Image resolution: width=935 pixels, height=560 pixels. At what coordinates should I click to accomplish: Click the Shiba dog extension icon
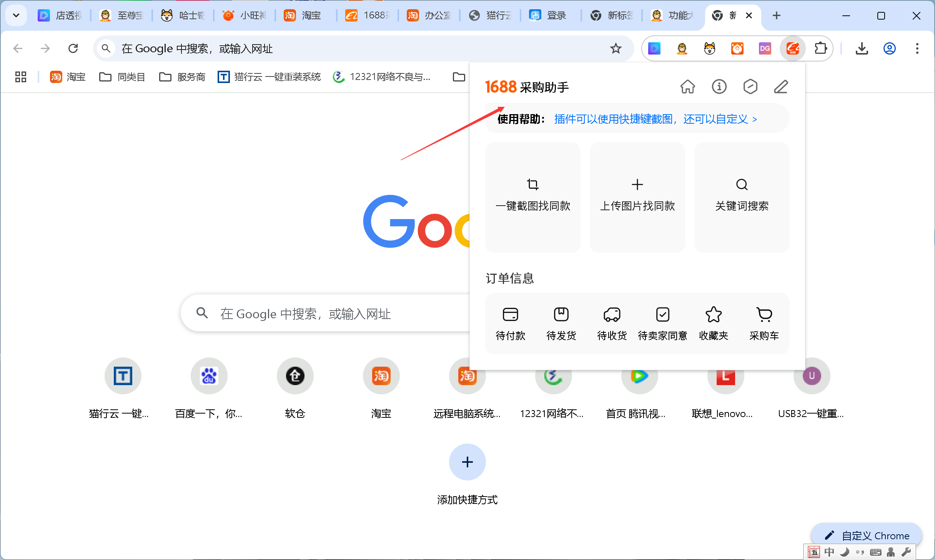pos(710,48)
